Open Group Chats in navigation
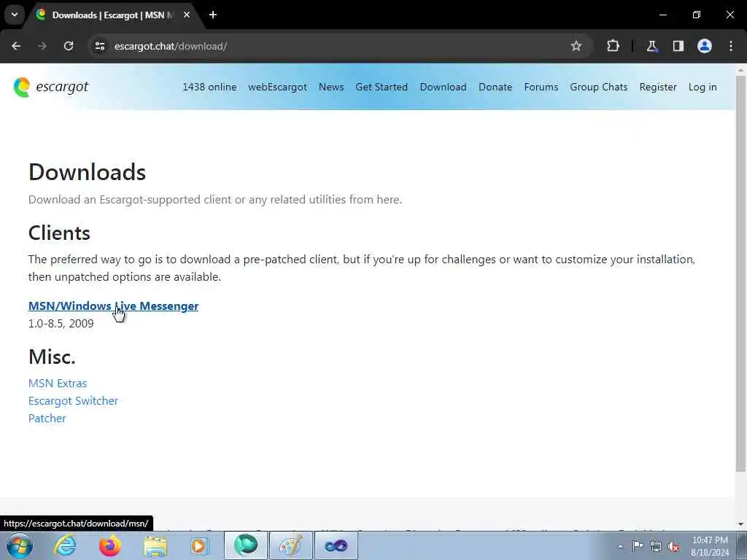Screen dimensions: 747x560 pyautogui.click(x=599, y=87)
